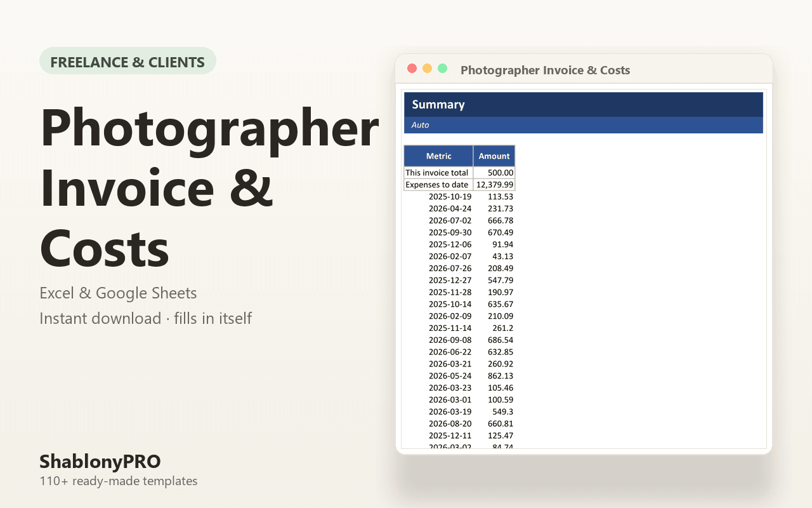Select the 'FREELANCE & CLIENTS' category badge

click(x=128, y=62)
